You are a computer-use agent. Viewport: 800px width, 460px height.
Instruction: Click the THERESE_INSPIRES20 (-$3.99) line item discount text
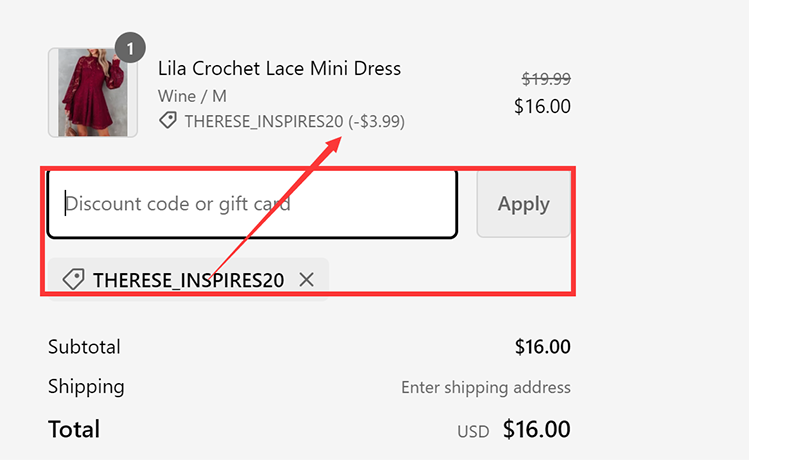click(x=295, y=121)
